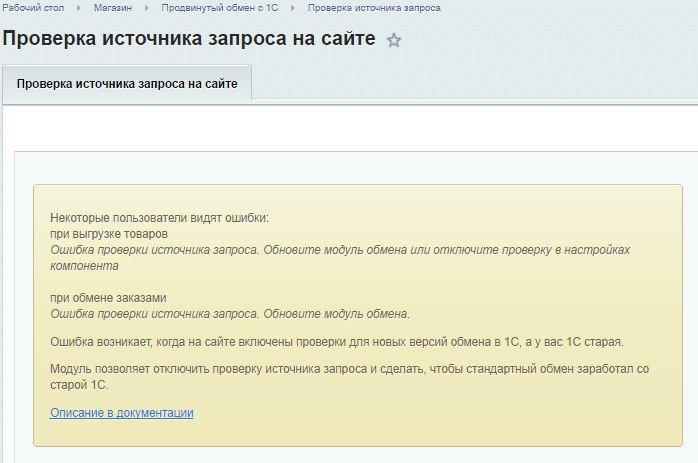
Task: Add page to favorites with star icon
Action: coord(394,41)
